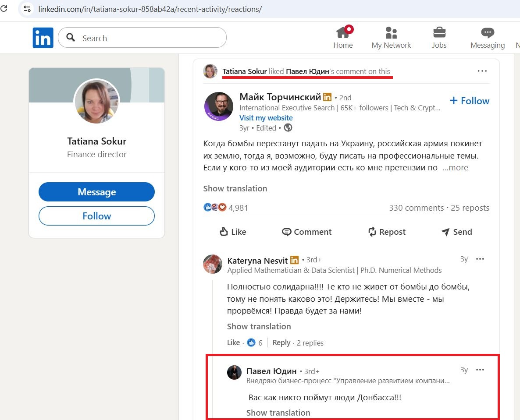This screenshot has height=420, width=520.
Task: Send the post via private message
Action: [456, 232]
